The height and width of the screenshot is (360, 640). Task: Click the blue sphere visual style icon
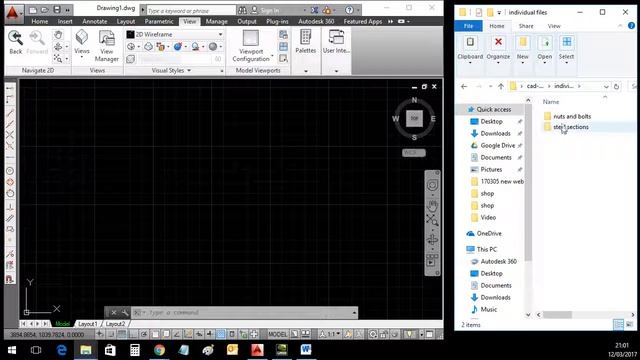(x=178, y=47)
